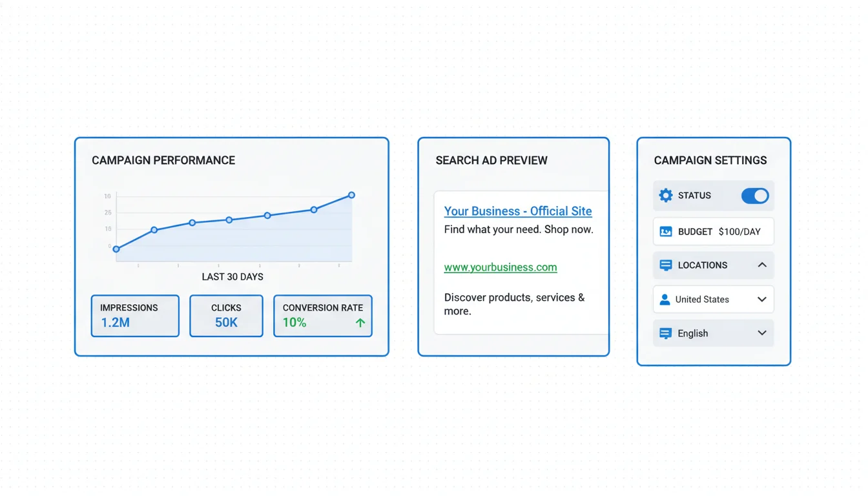Image resolution: width=868 pixels, height=496 pixels.
Task: Click the Locations message icon
Action: tap(666, 265)
